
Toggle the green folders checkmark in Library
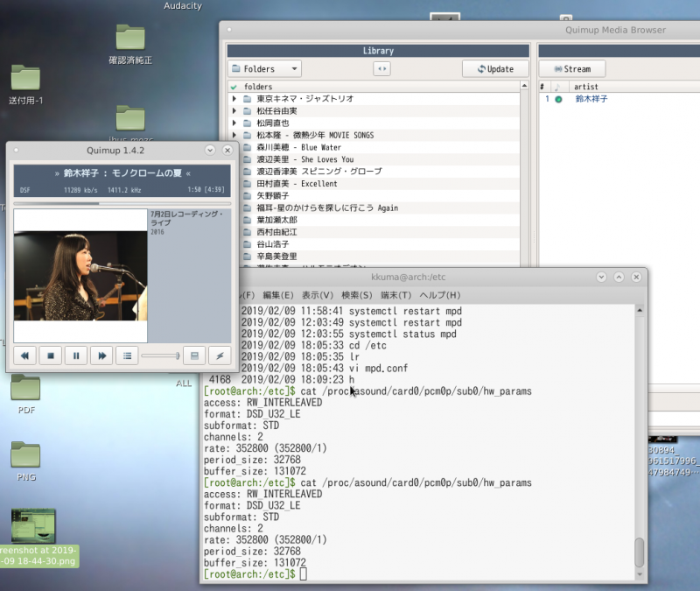tap(232, 86)
